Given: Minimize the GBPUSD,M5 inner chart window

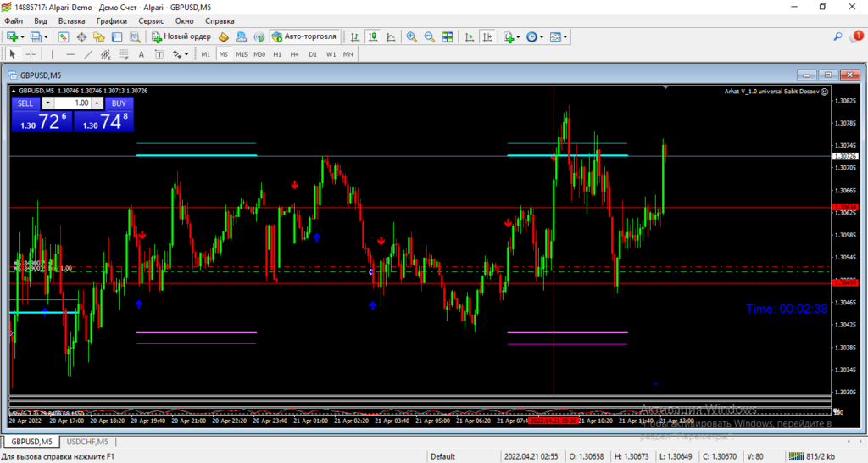Looking at the screenshot, I should pyautogui.click(x=807, y=75).
